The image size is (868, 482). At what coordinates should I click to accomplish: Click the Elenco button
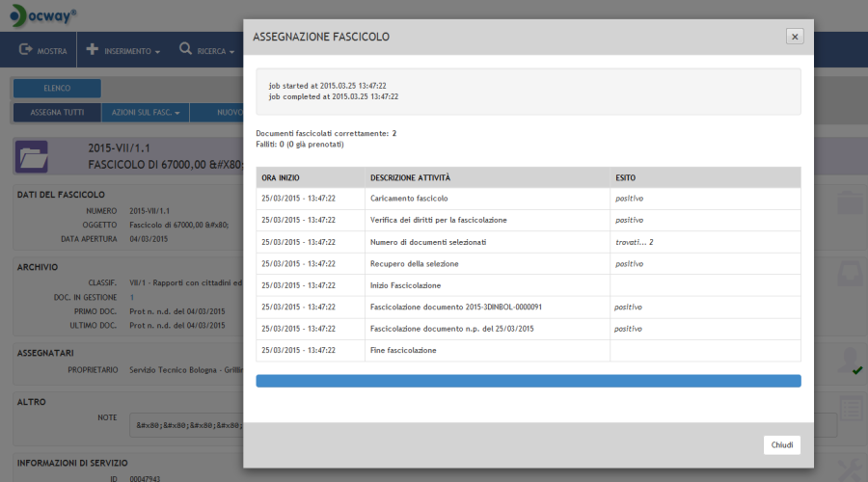[56, 89]
